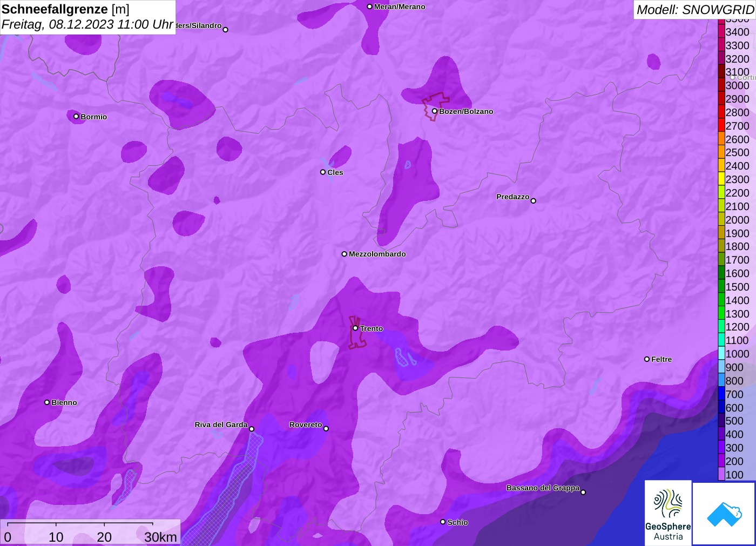Click the Modell: SNOWGRID label
The height and width of the screenshot is (546, 756).
coord(694,10)
